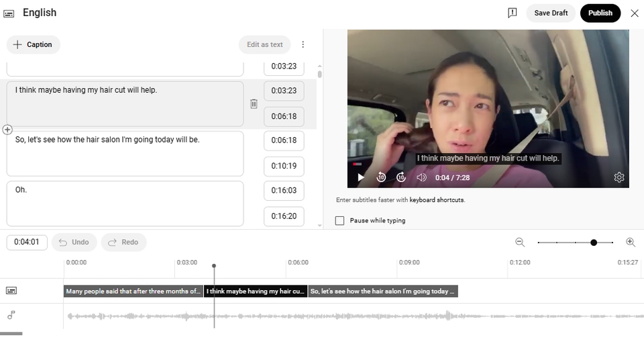Select 'I think maybe having my hair cu...' timeline clip
644x352 pixels.
tap(256, 291)
